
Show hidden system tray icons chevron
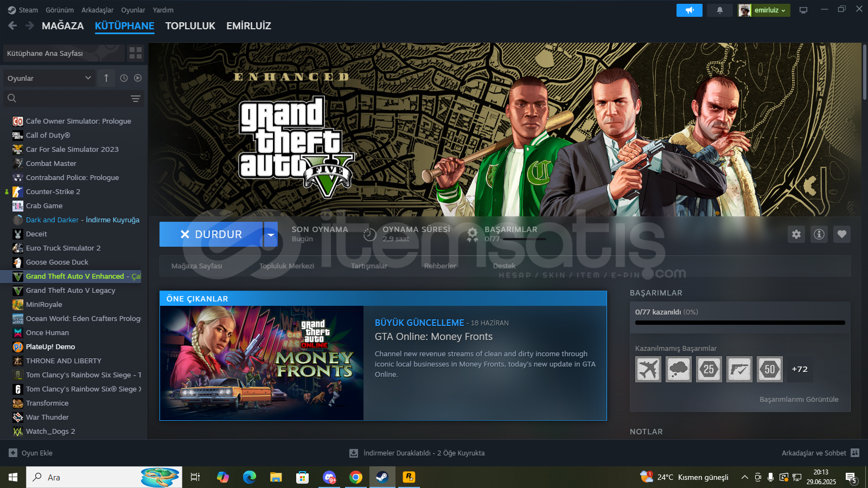tap(745, 477)
